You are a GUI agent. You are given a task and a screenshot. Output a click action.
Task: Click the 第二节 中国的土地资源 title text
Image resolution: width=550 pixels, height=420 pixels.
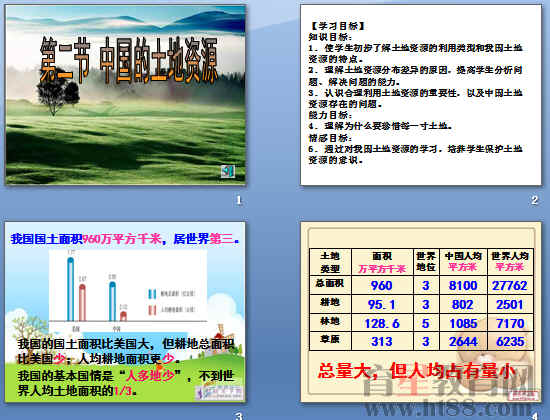[129, 60]
